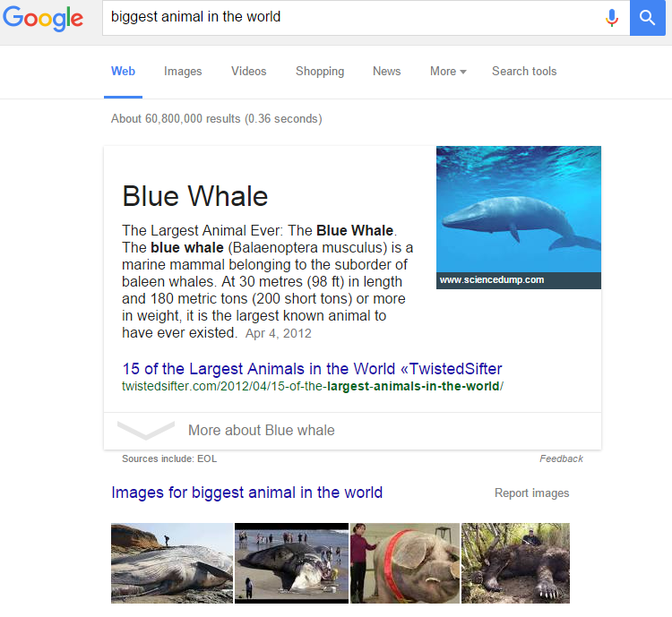Viewport: 672px width, 617px height.
Task: Open the giant pig thumbnail
Action: tap(405, 563)
